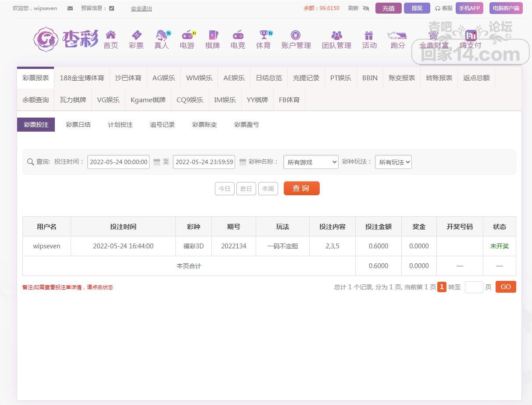Viewport: 532px width, 405px height.
Task: Open the 充提记录 tab
Action: coord(306,78)
